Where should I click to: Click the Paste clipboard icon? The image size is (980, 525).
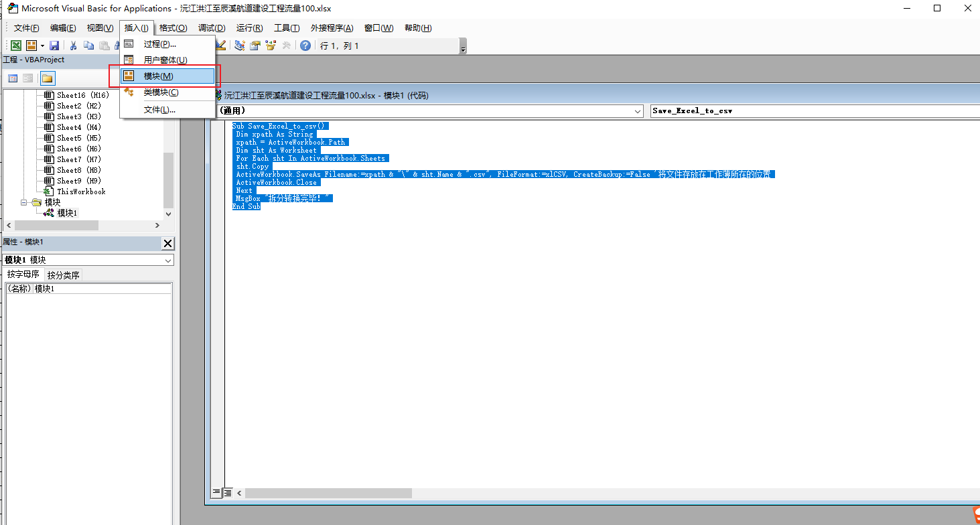(x=104, y=46)
